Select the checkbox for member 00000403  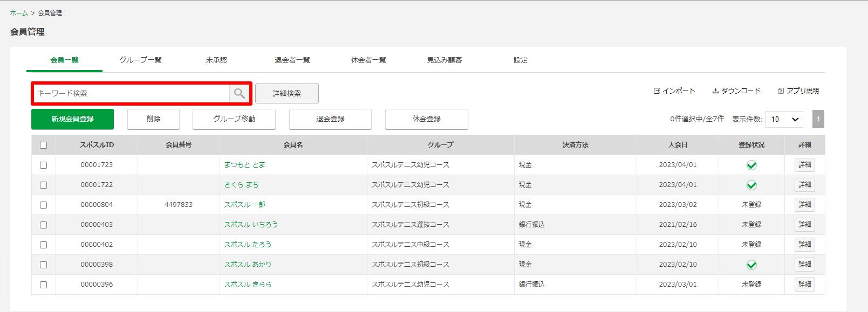44,225
